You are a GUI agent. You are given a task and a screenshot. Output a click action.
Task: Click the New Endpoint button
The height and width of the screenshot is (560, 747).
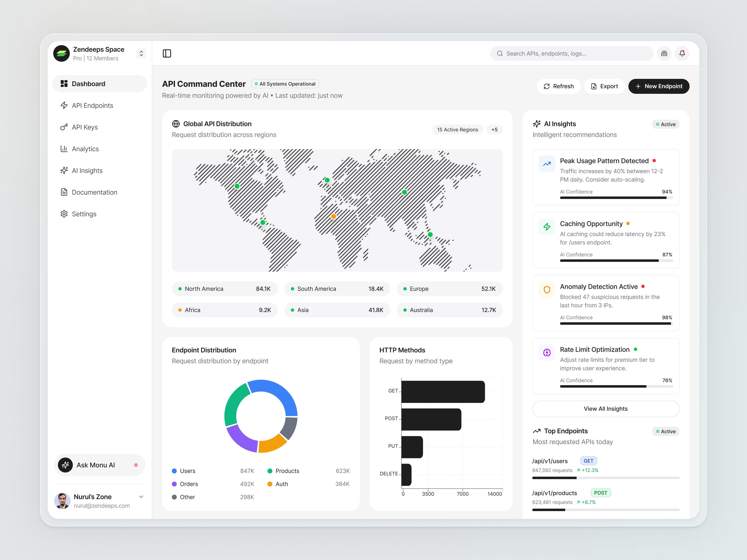point(659,86)
